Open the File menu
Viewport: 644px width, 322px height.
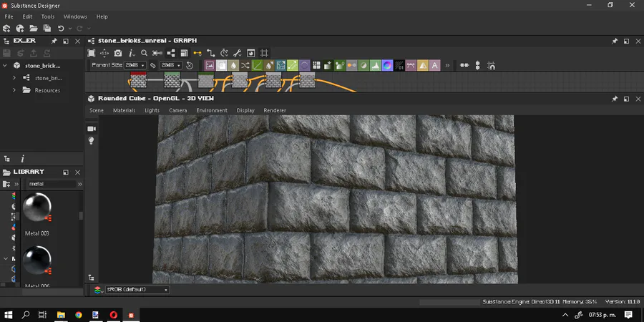[x=9, y=16]
